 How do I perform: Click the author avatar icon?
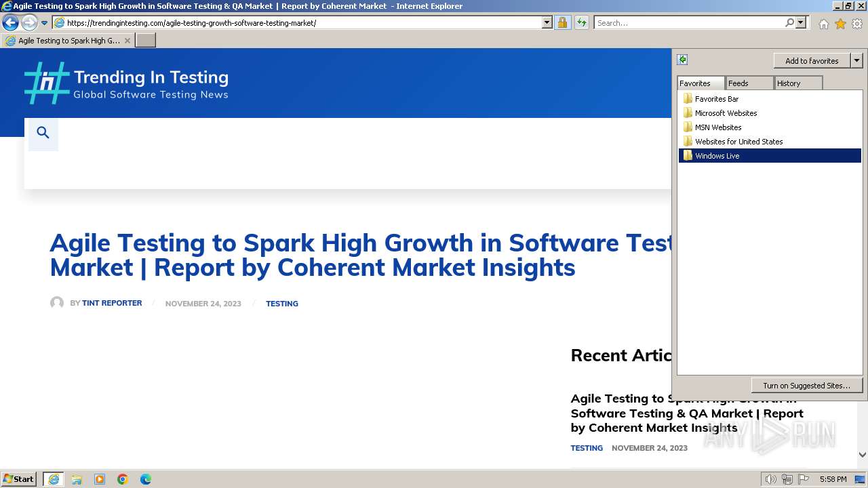pos(57,303)
